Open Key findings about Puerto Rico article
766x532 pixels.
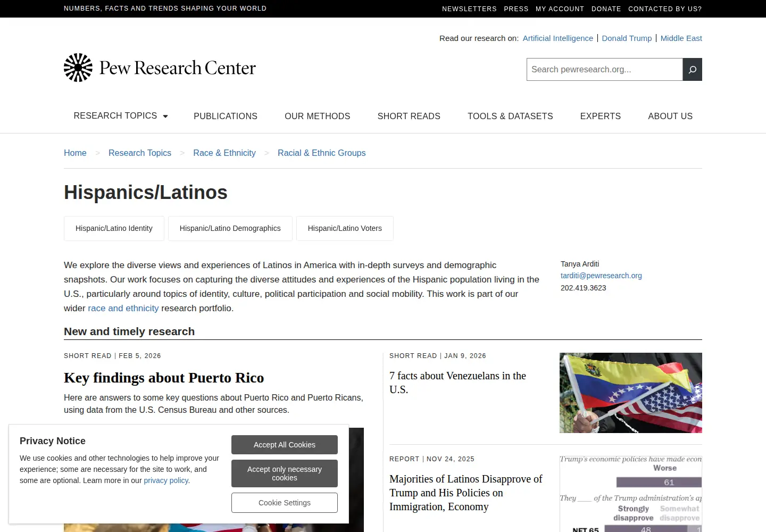[x=164, y=378]
